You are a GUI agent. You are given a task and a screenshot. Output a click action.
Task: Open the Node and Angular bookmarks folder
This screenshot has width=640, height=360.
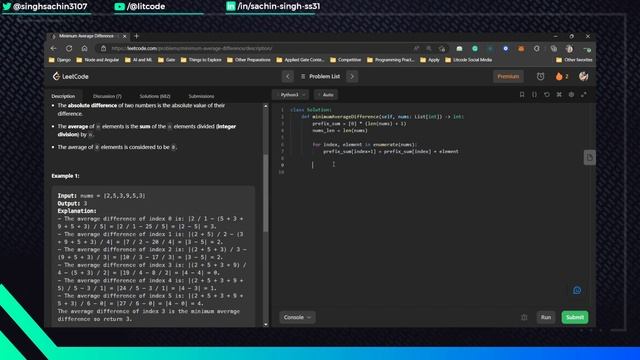click(x=98, y=60)
